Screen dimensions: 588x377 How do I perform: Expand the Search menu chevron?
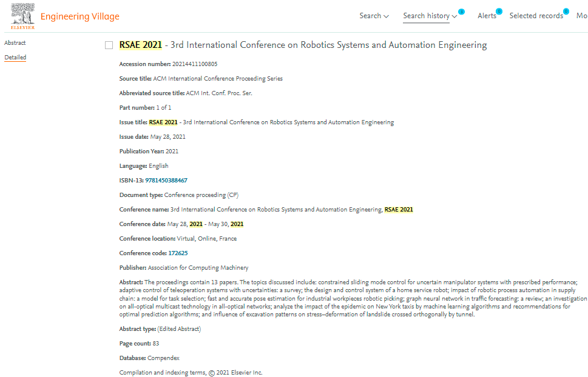[x=386, y=16]
